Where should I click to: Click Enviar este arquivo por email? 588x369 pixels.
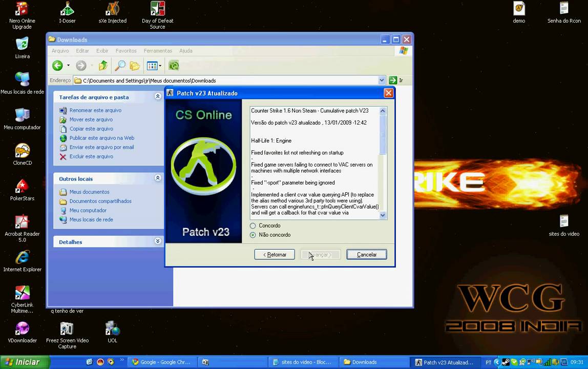click(101, 147)
